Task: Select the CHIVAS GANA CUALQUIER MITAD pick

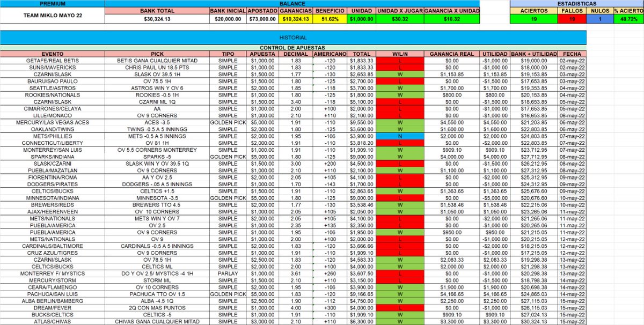Action: [157, 321]
